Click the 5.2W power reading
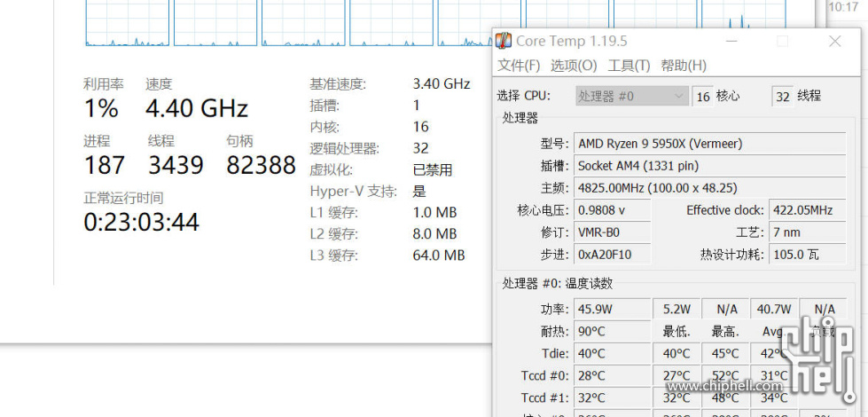Viewport: 868px width, 417px height. (x=676, y=309)
